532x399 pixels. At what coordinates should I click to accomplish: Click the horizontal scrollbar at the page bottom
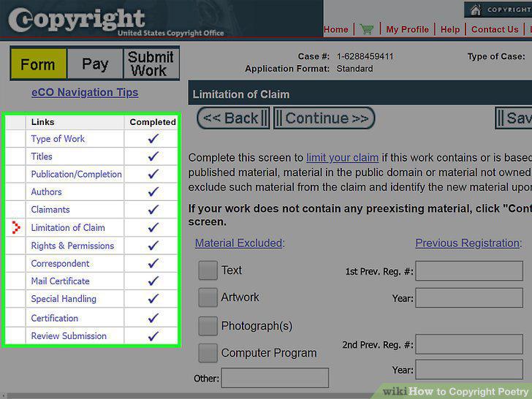coord(190,396)
